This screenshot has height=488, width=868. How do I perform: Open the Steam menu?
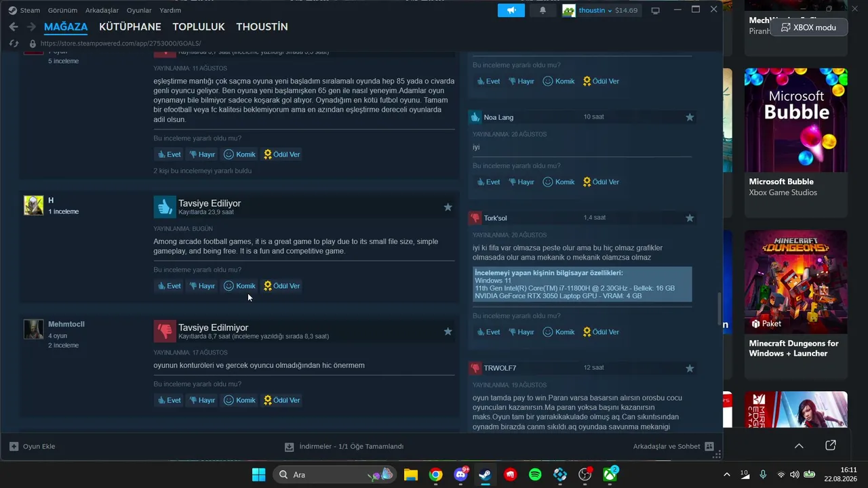tap(30, 10)
